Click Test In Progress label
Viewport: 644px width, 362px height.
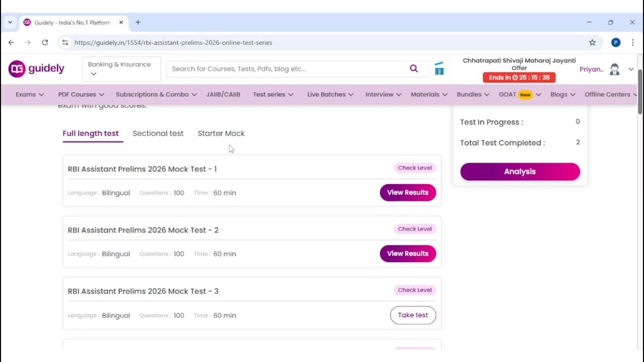492,122
